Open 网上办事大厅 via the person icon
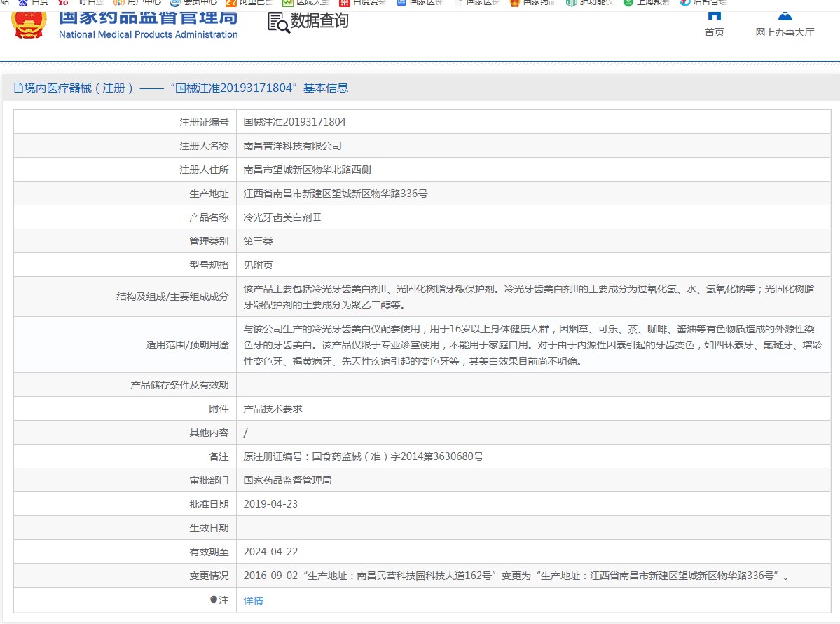840x624 pixels. (785, 15)
